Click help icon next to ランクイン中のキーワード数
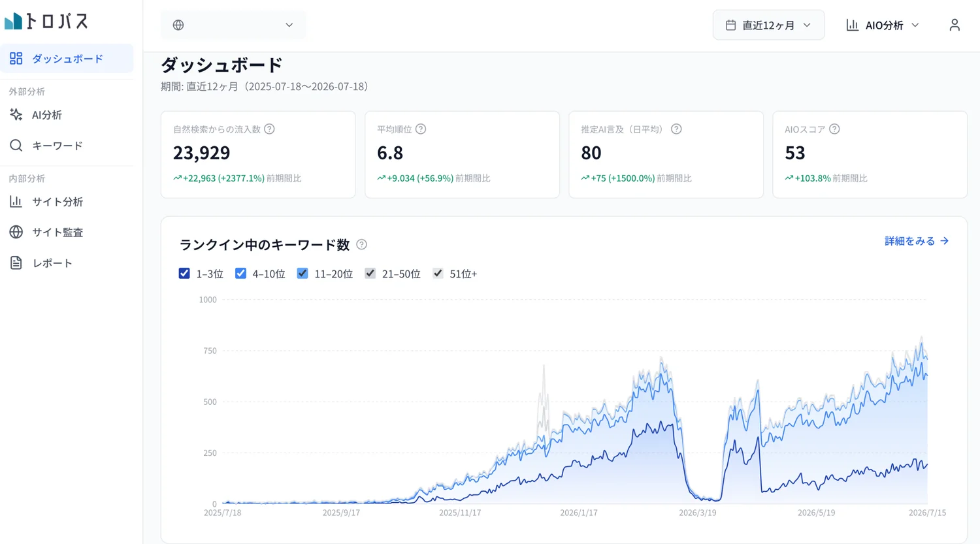Image resolution: width=980 pixels, height=544 pixels. point(361,245)
